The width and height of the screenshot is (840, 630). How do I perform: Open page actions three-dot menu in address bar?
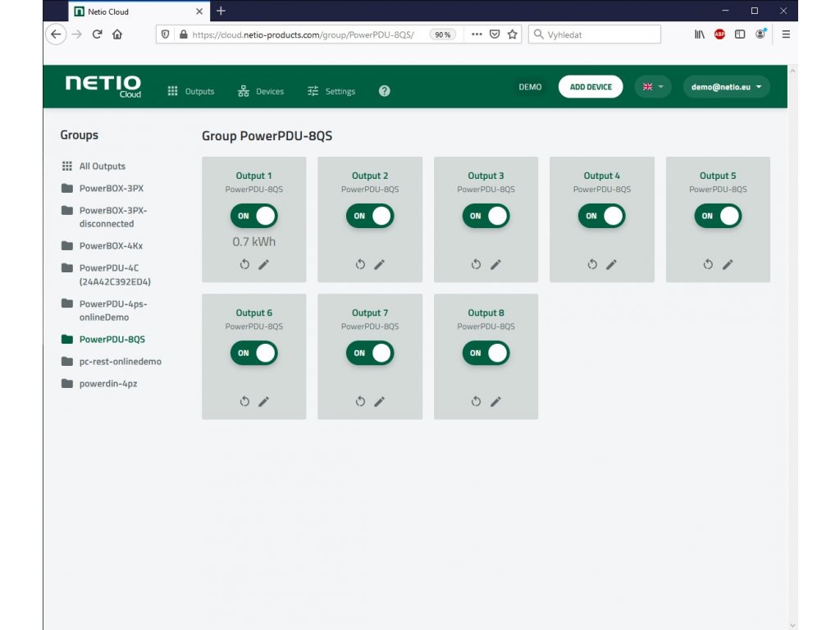477,34
